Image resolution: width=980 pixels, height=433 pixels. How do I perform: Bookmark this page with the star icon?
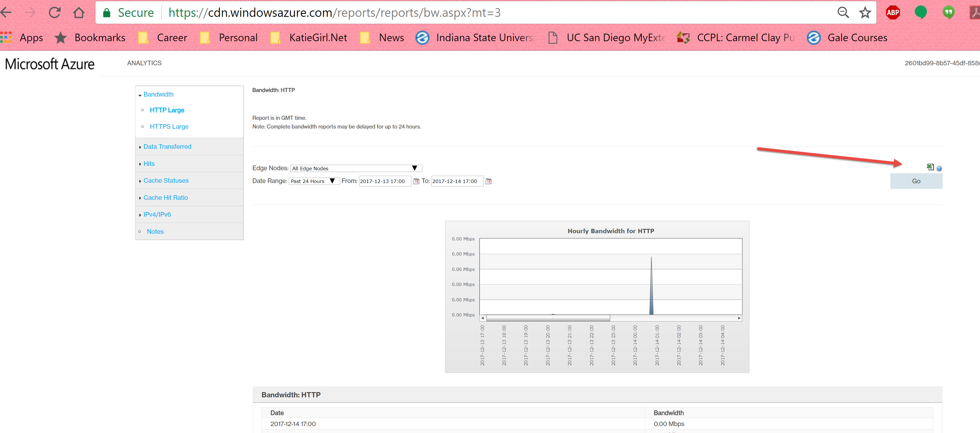click(x=865, y=12)
